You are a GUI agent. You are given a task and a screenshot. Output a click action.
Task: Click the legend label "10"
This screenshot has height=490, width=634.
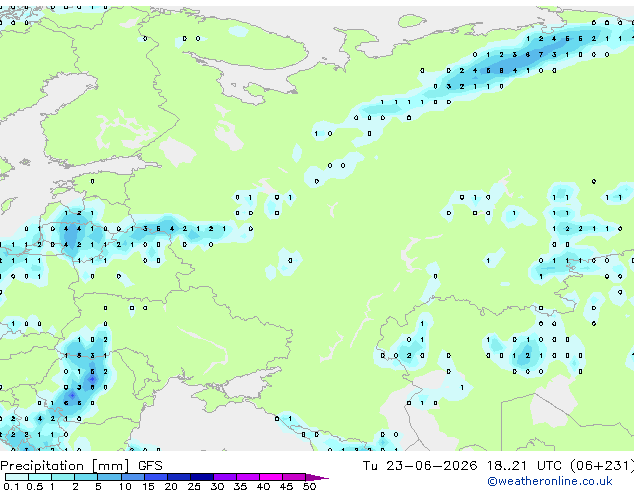coord(125,486)
